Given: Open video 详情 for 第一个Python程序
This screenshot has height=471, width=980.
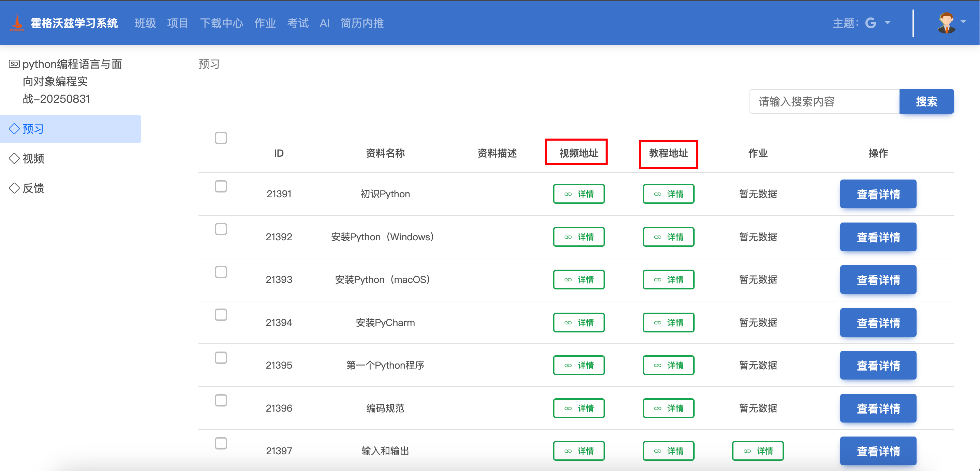Looking at the screenshot, I should 579,365.
